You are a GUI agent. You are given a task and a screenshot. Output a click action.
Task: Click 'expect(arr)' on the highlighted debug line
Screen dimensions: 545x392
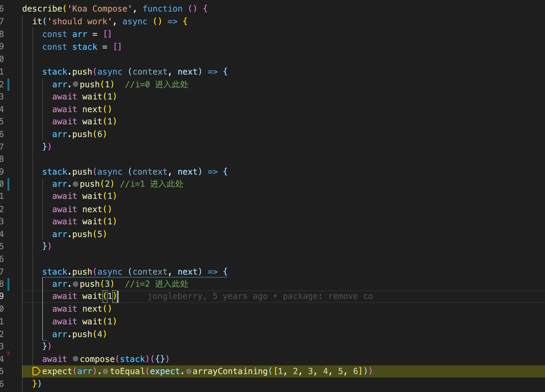(69, 371)
